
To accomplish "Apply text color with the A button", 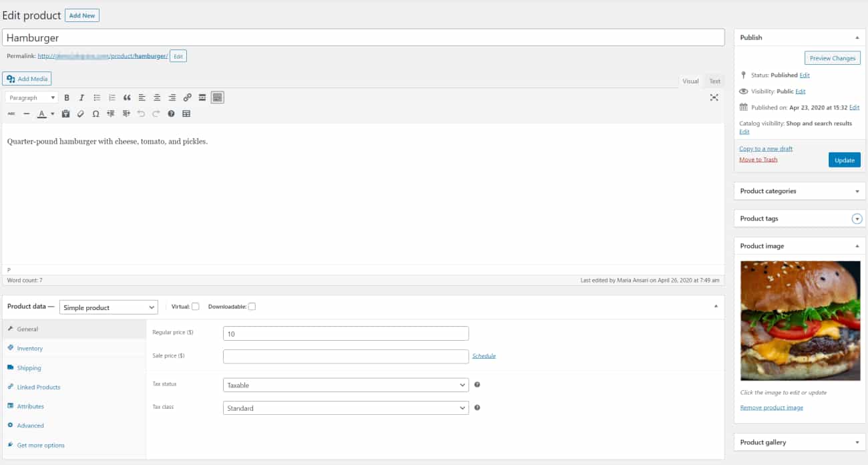I will click(41, 114).
